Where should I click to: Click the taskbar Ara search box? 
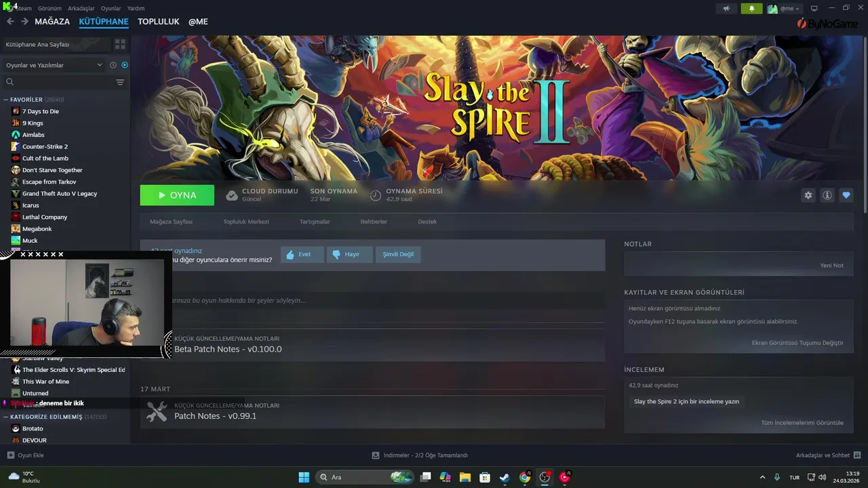pos(364,477)
